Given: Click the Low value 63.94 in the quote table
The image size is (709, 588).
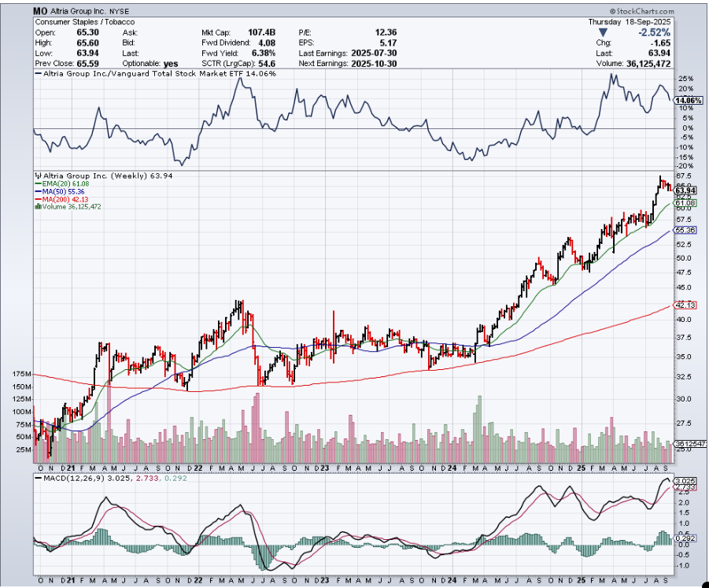Looking at the screenshot, I should click(x=87, y=54).
